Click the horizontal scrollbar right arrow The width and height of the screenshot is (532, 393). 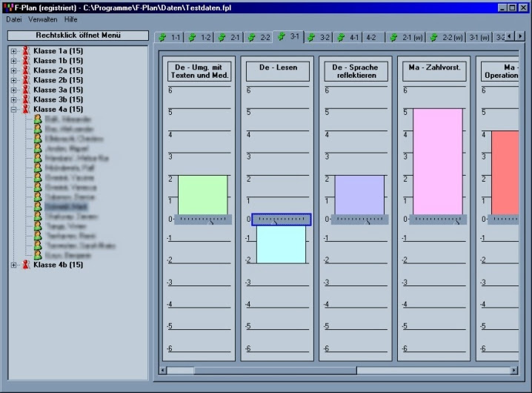pos(515,370)
